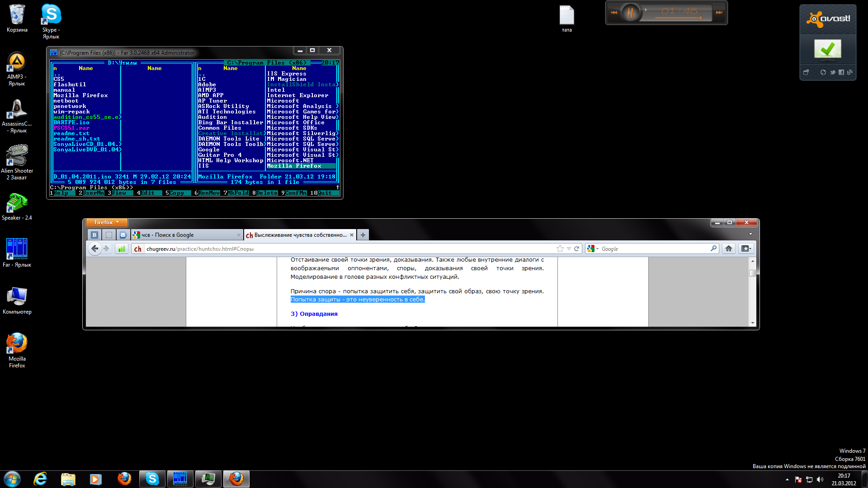Close the 'Выслеживание чувства' tab

(351, 235)
